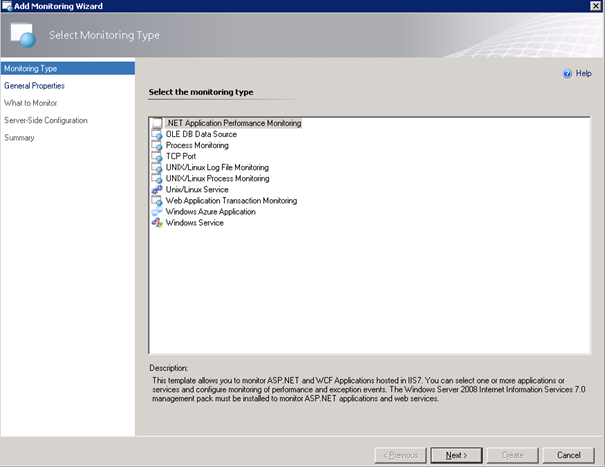Open the Monitoring Type wizard step
The image size is (605, 467).
pyautogui.click(x=68, y=68)
